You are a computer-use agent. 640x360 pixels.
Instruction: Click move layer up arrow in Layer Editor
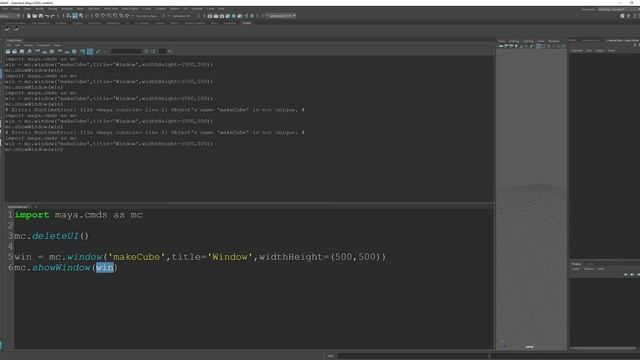(x=626, y=275)
